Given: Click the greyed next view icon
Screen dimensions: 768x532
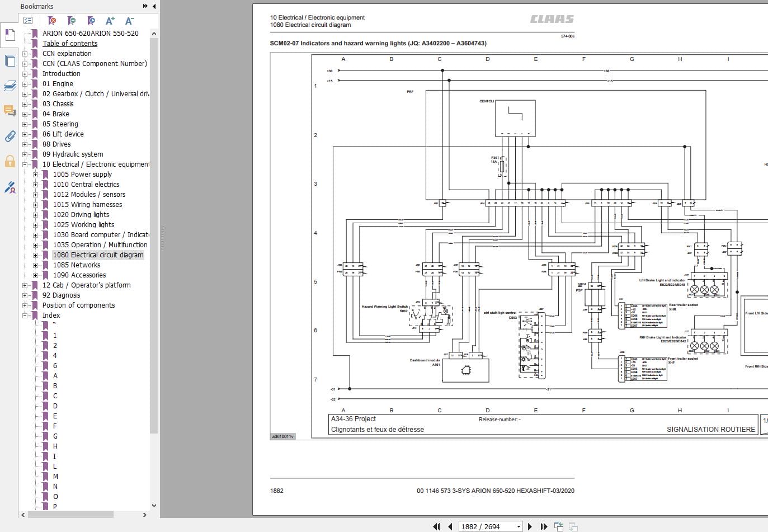Looking at the screenshot, I should click(573, 526).
